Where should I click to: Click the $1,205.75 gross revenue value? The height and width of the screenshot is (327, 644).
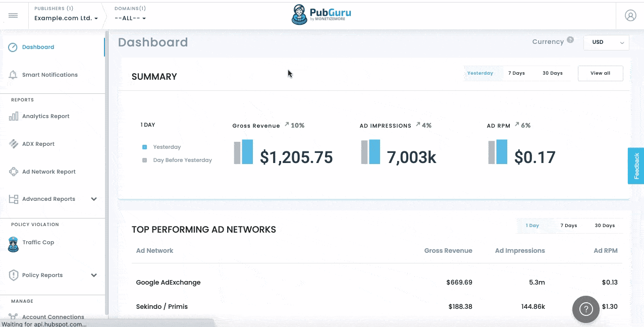coord(296,157)
